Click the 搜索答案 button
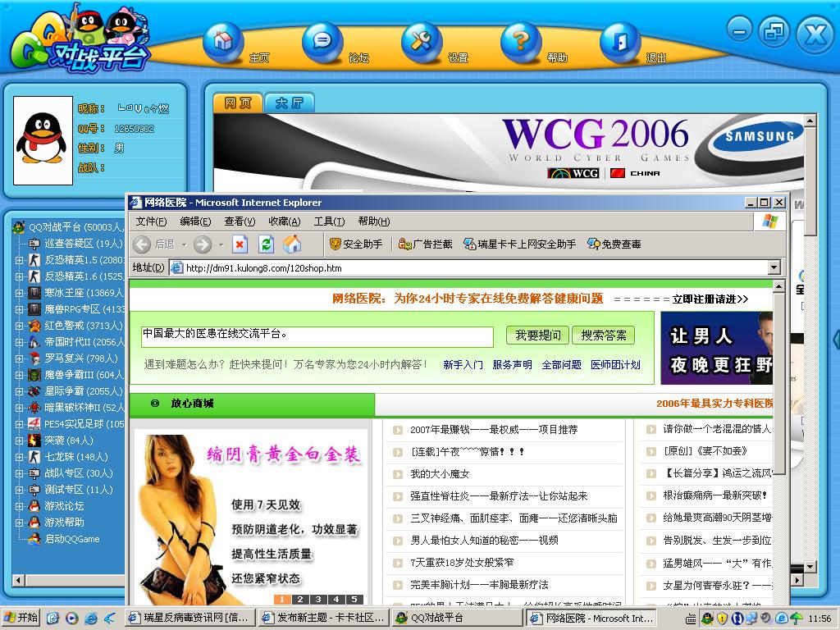The image size is (840, 630). point(604,336)
